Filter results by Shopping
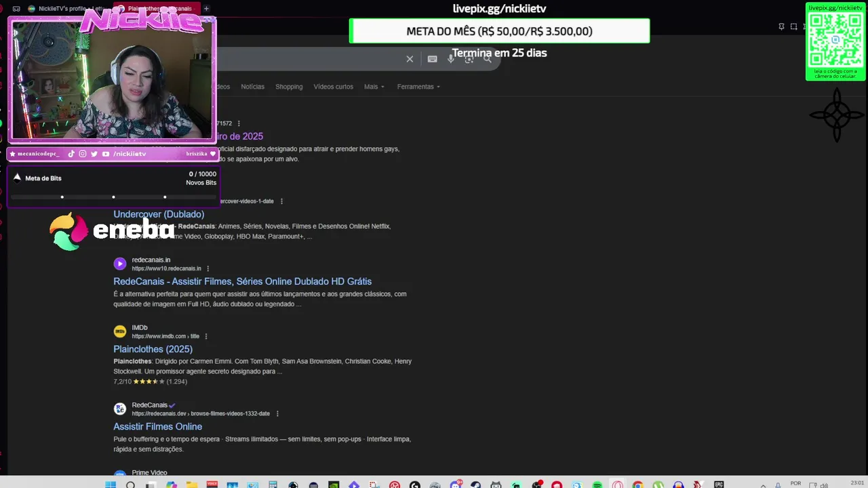The height and width of the screenshot is (488, 868). pos(289,87)
